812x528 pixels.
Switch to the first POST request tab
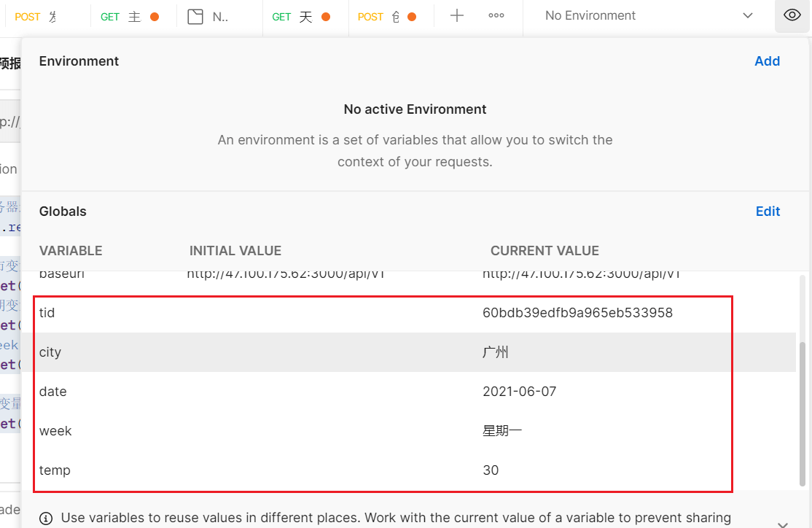pyautogui.click(x=36, y=17)
